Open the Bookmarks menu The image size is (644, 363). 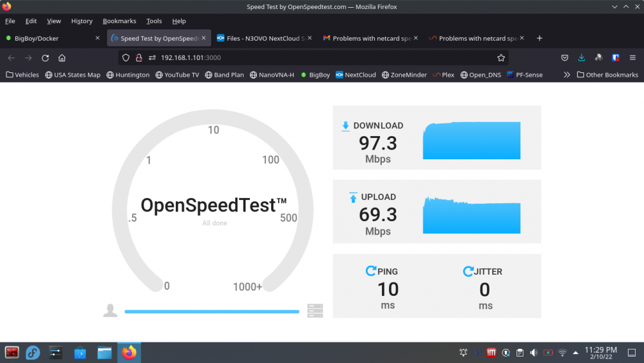click(119, 21)
